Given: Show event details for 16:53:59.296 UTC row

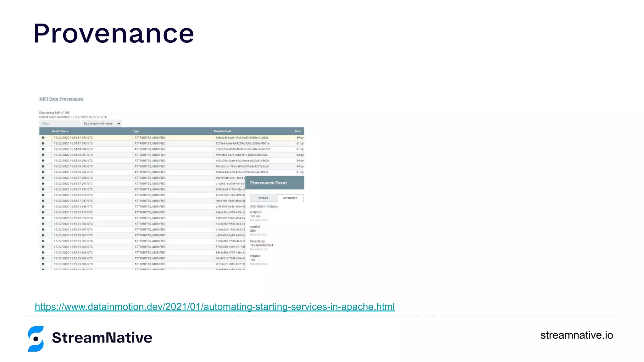Looking at the screenshot, I should coord(43,161).
